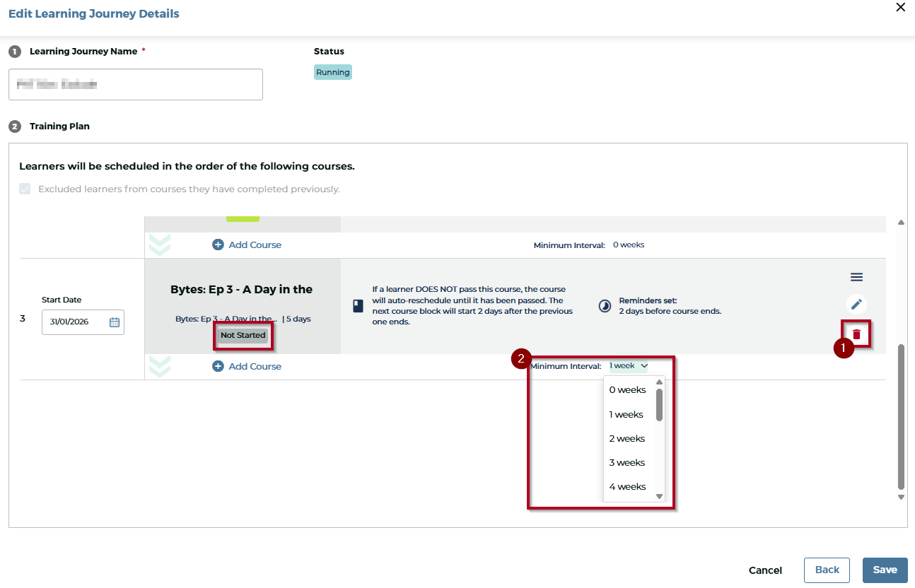Click the training plan vertical scrollbar thumb
Image resolution: width=915 pixels, height=588 pixels.
click(901, 417)
